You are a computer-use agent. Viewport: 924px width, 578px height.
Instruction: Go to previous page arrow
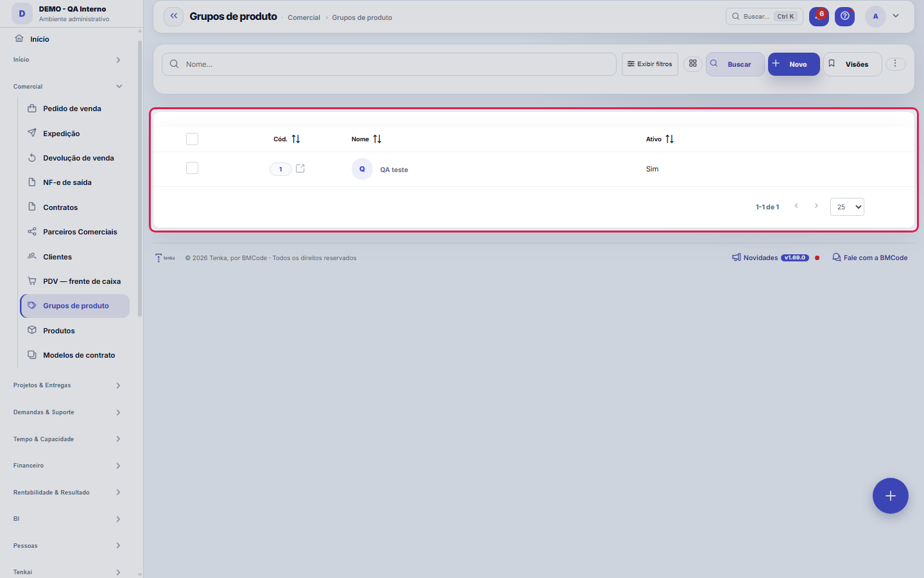[796, 206]
